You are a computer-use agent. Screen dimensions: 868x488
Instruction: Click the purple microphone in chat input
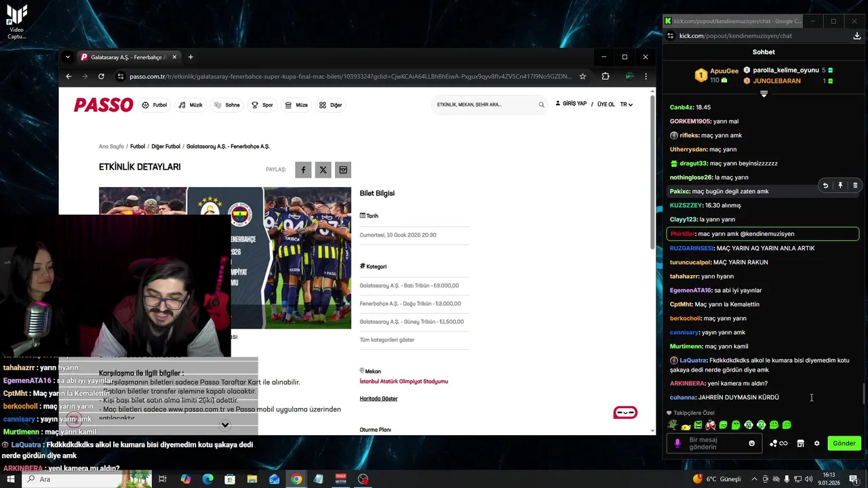[x=677, y=443]
